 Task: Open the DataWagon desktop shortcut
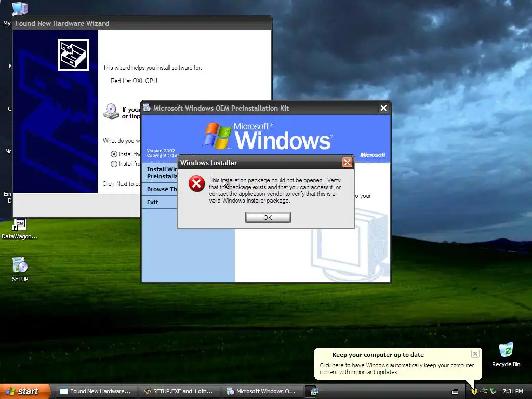[19, 229]
